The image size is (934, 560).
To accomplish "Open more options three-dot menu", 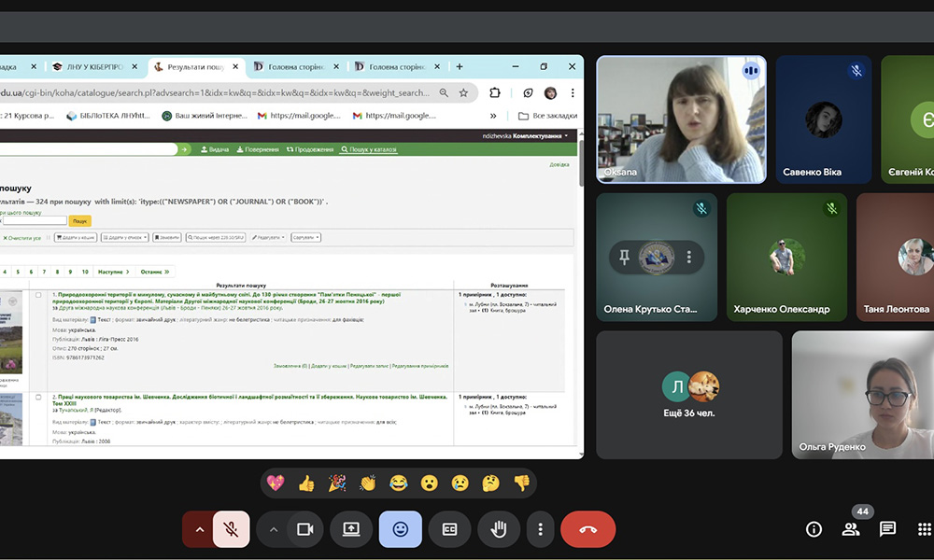I will [x=540, y=529].
